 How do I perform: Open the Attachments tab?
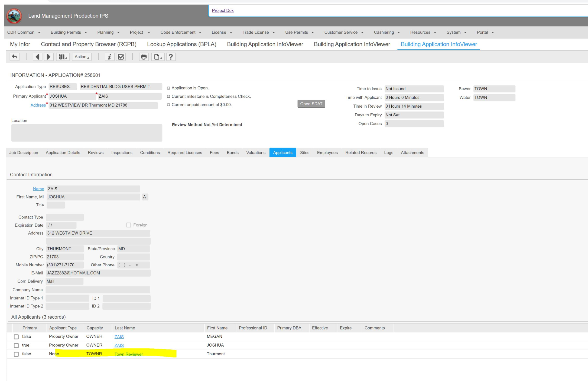click(412, 153)
